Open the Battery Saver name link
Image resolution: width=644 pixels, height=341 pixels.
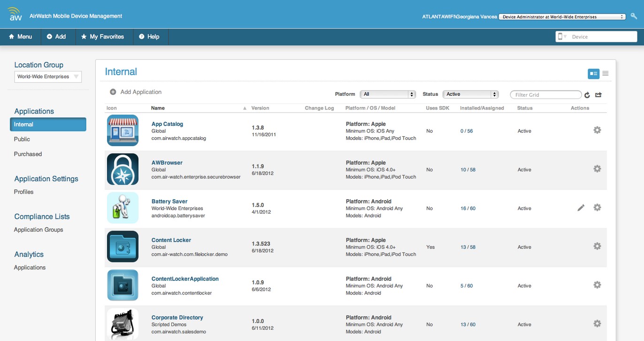click(169, 201)
